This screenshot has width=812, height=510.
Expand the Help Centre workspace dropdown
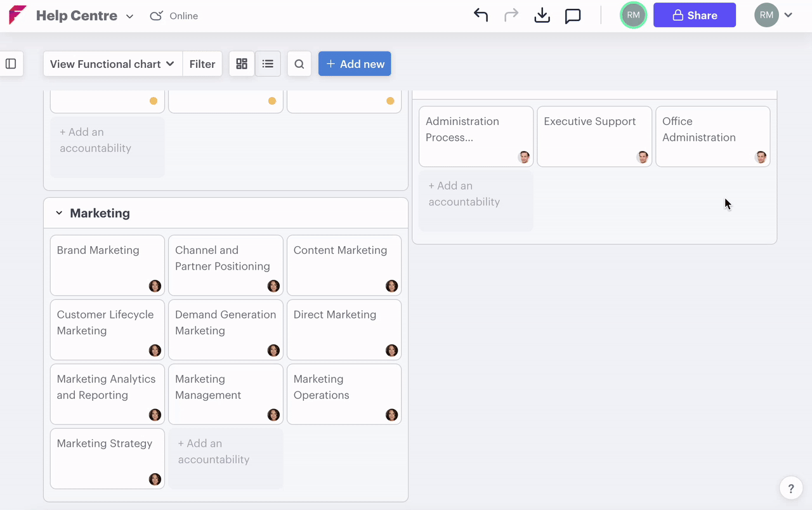[x=129, y=16]
